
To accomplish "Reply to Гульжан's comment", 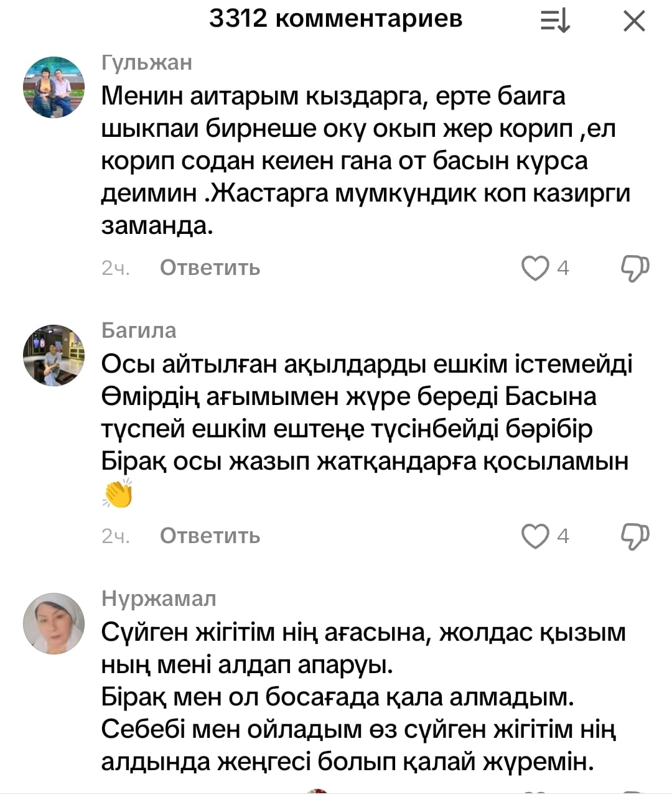I will [x=210, y=268].
